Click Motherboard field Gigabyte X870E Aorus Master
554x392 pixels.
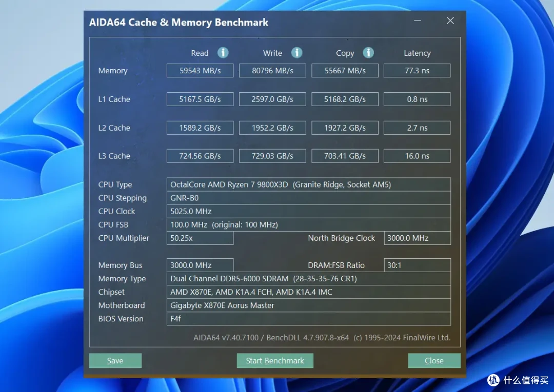(x=309, y=305)
